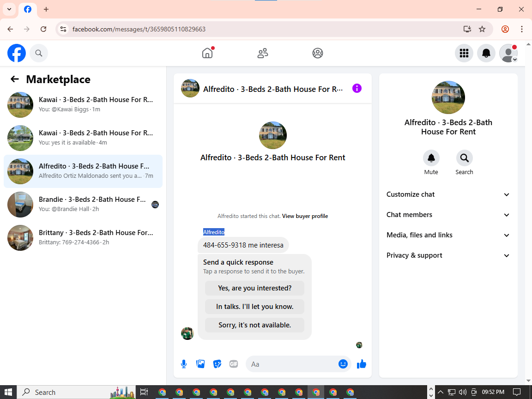Choose a sticker icon
The image size is (532, 399).
pyautogui.click(x=217, y=364)
